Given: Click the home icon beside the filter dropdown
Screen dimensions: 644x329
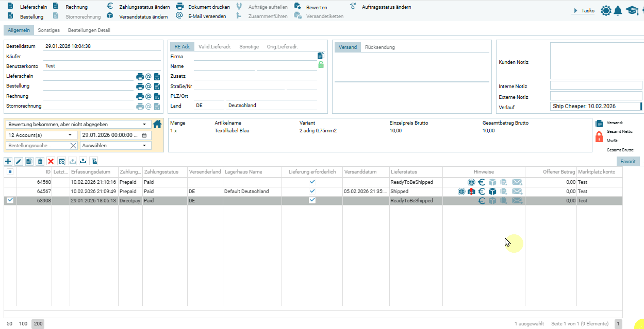Looking at the screenshot, I should [x=157, y=125].
